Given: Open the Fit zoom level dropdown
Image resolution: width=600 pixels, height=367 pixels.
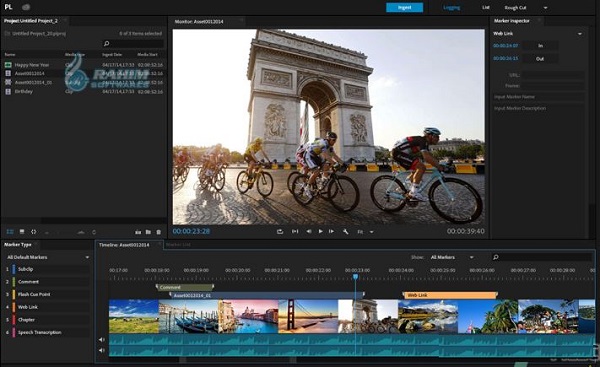Looking at the screenshot, I should [x=365, y=232].
